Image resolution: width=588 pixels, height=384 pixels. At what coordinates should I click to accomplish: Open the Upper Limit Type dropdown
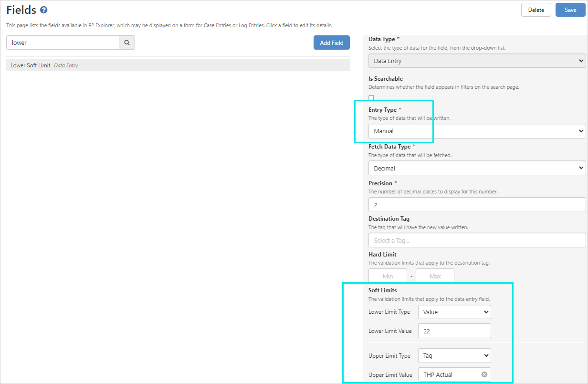[454, 356]
